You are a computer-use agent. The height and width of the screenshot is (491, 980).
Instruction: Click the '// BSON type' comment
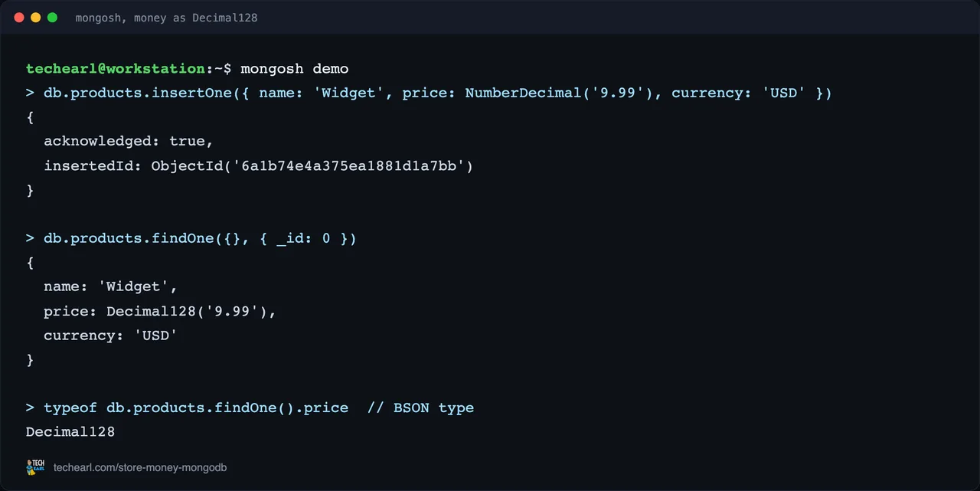click(x=420, y=408)
